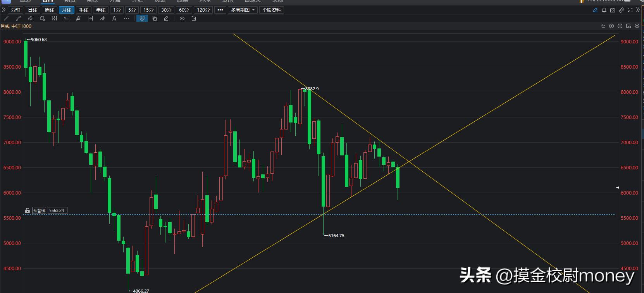Edit the 5563.24 alert price field
This screenshot has height=293, width=644.
57,210
